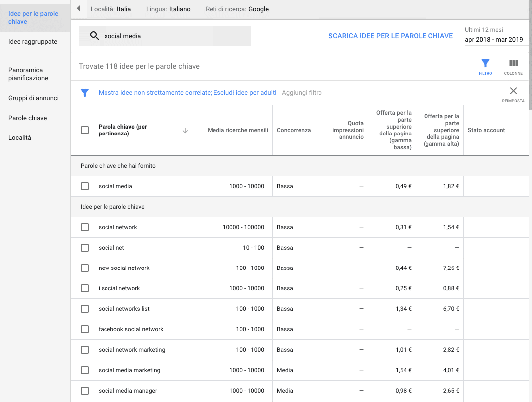The height and width of the screenshot is (402, 532).
Task: Change the Lingua: Italiano setting
Action: click(168, 9)
